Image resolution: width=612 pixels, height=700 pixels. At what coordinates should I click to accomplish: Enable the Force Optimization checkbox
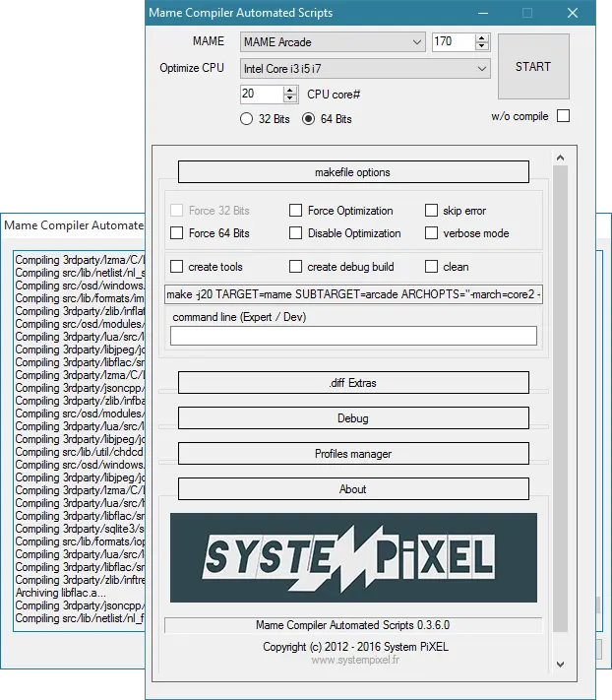295,211
